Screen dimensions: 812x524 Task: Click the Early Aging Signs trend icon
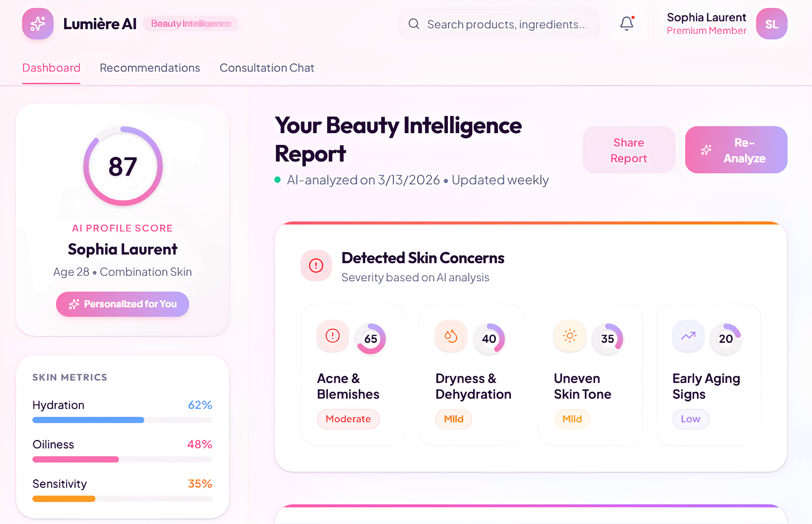687,336
